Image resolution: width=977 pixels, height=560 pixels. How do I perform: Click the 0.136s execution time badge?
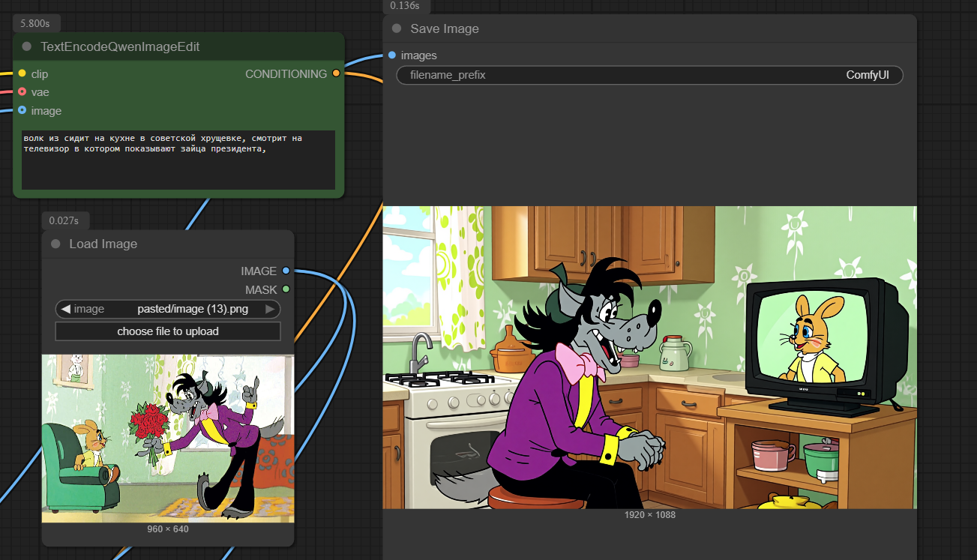(406, 6)
